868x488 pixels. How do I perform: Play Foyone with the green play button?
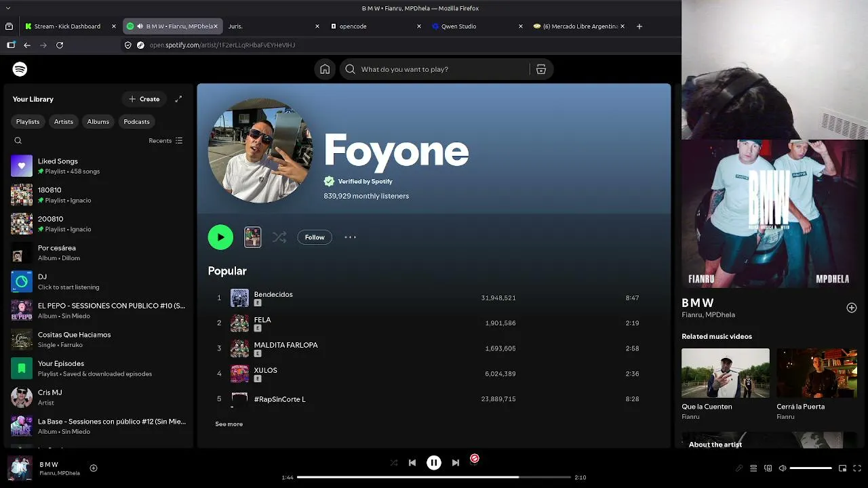coord(220,237)
